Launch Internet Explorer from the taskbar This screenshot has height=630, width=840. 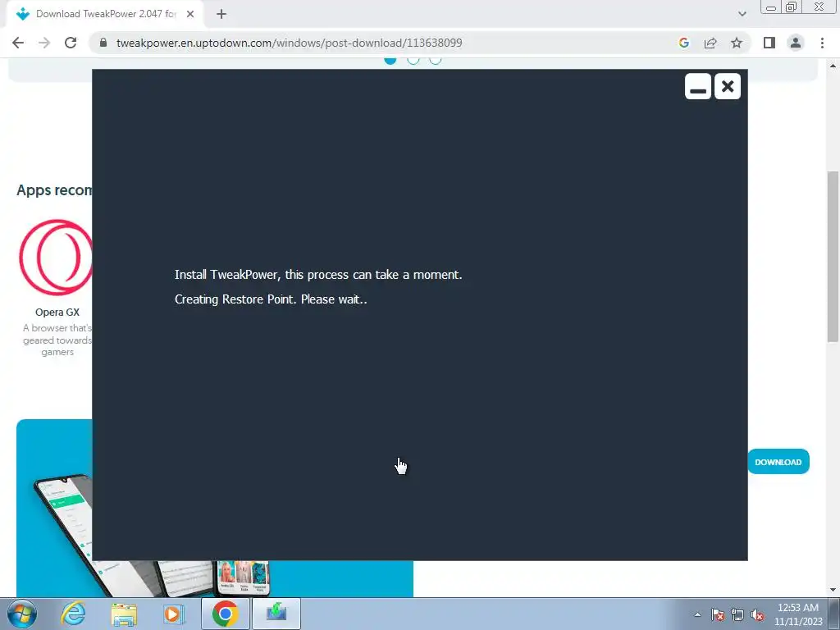[73, 614]
